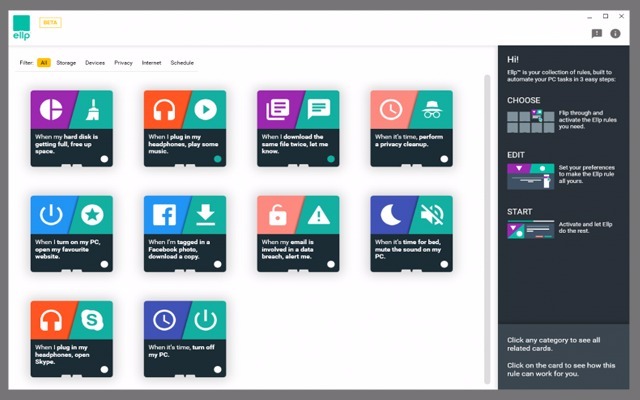This screenshot has height=400, width=640.
Task: Toggle the privacy cleanup rule indicator
Action: click(444, 158)
